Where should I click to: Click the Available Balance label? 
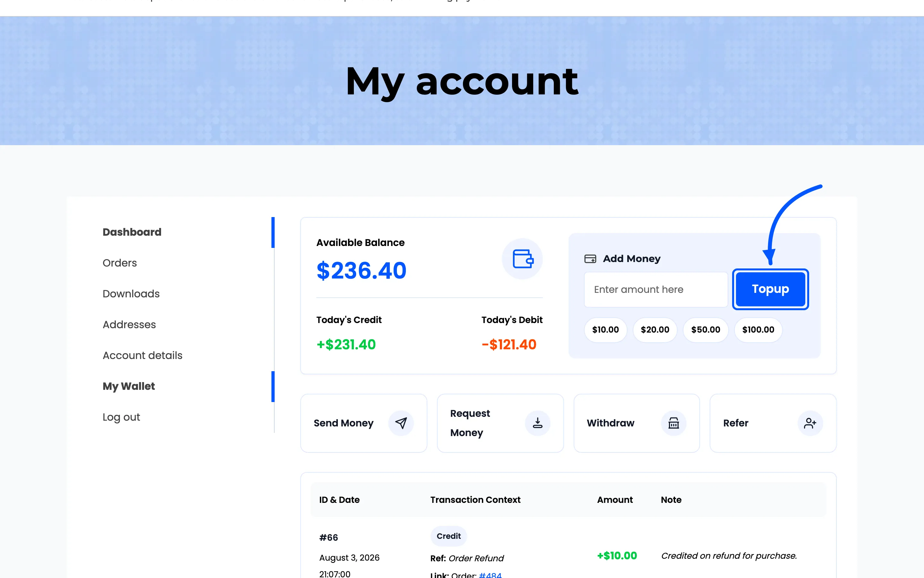pyautogui.click(x=360, y=243)
